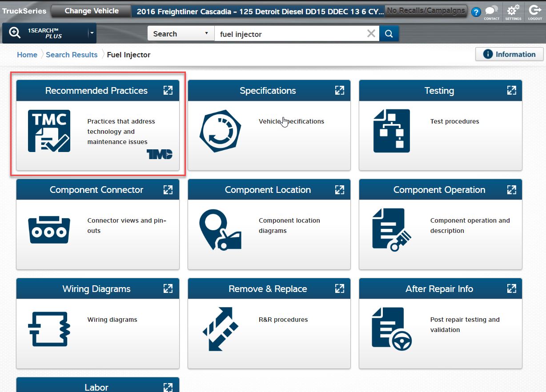Click the Component Connector plug icon
The height and width of the screenshot is (392, 546).
pos(49,230)
